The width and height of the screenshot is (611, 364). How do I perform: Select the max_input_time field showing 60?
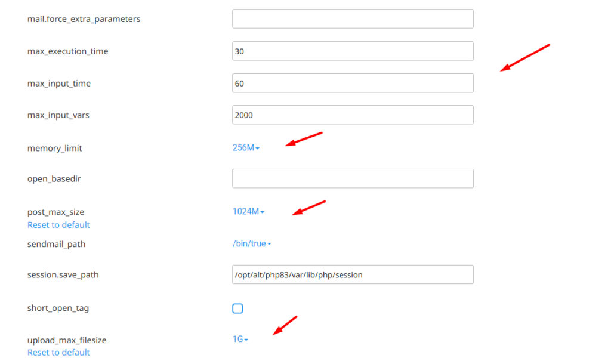(353, 84)
